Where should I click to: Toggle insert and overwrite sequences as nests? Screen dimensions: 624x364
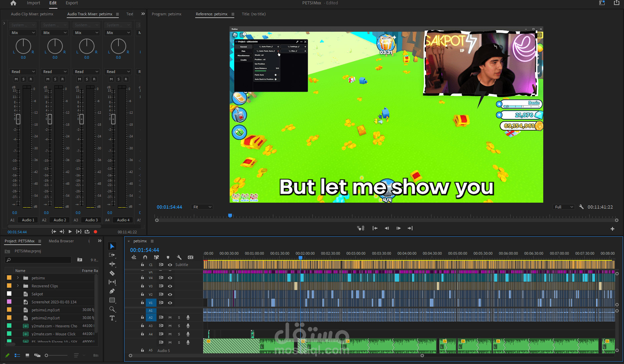[x=134, y=257]
